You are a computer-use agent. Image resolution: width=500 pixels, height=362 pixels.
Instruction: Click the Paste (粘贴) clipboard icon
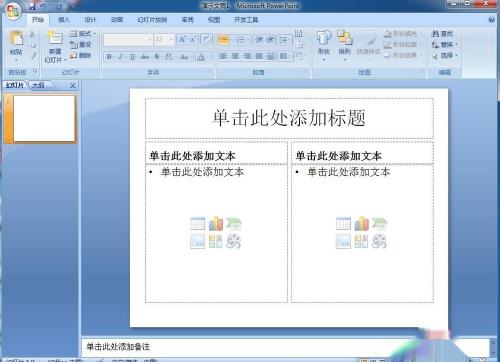click(x=16, y=39)
